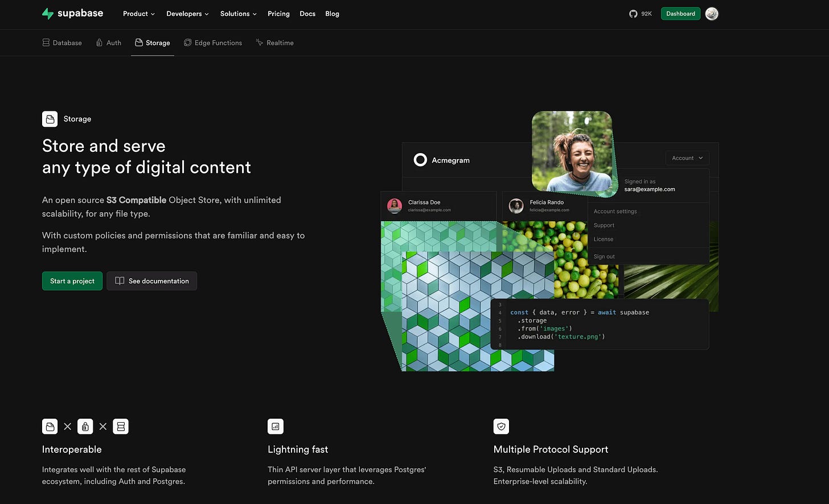Click the Dashboard button

[680, 14]
